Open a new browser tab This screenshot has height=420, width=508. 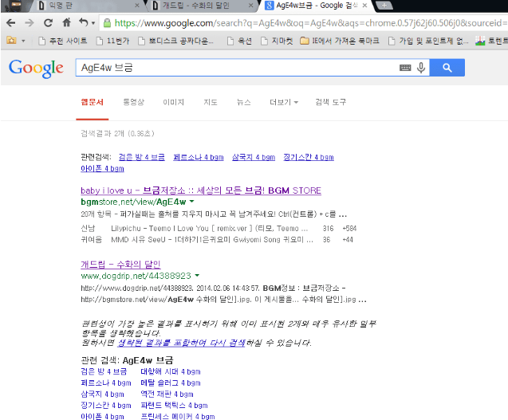pyautogui.click(x=384, y=6)
